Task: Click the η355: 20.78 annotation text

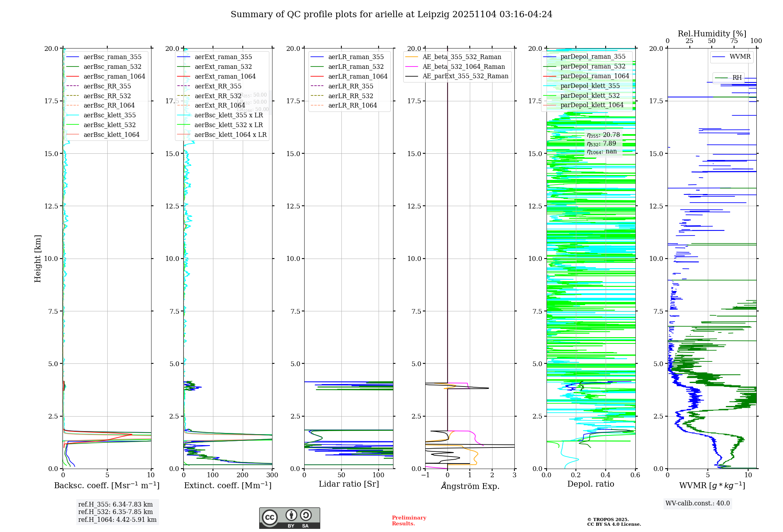Action: point(603,135)
